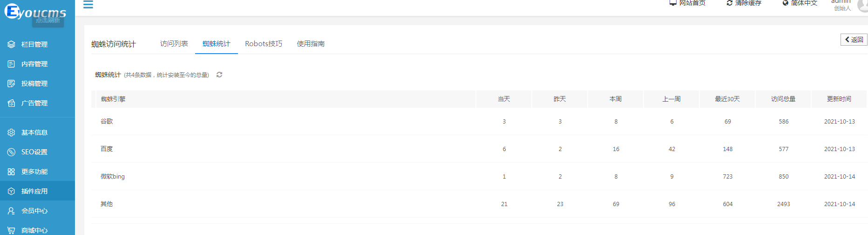Open 会员中心 via its user icon

pyautogui.click(x=11, y=211)
